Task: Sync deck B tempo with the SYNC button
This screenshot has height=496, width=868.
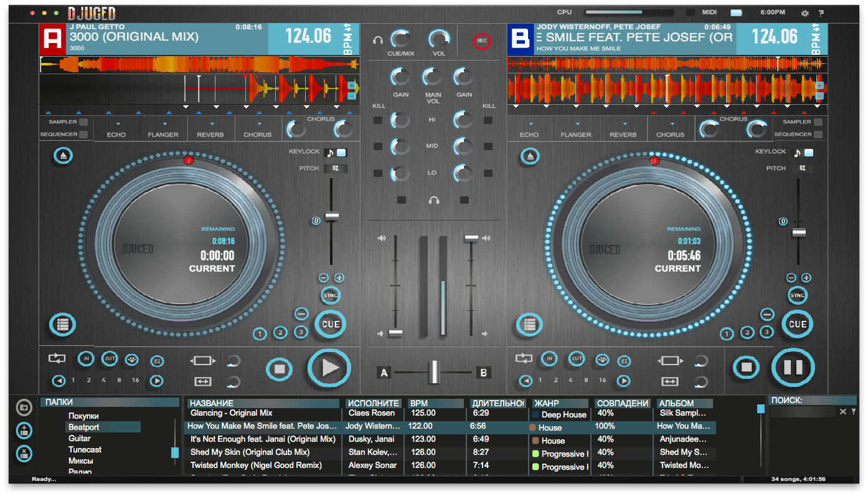Action: [797, 295]
